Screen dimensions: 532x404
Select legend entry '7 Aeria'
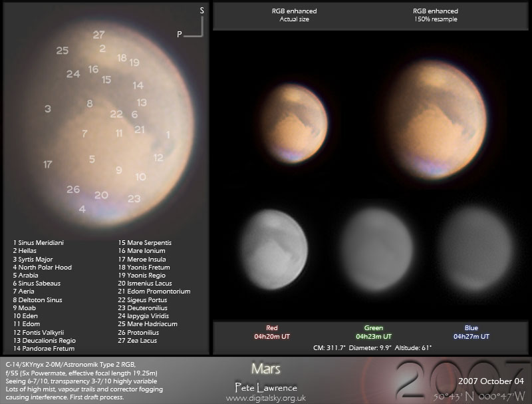[x=23, y=292]
